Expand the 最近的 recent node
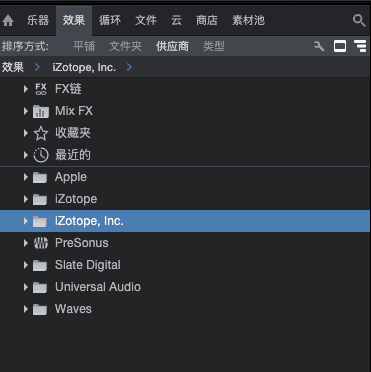The height and width of the screenshot is (372, 371). (25, 155)
